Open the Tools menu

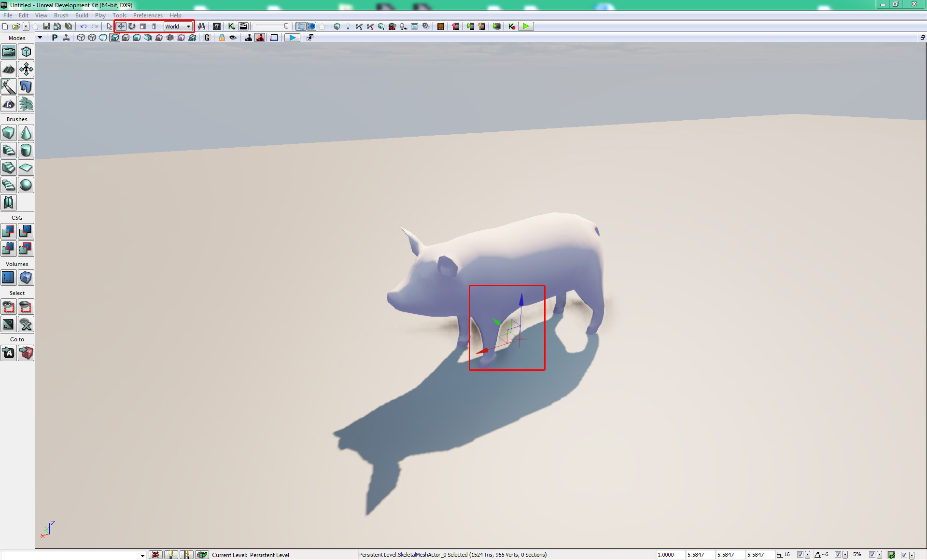coord(119,15)
